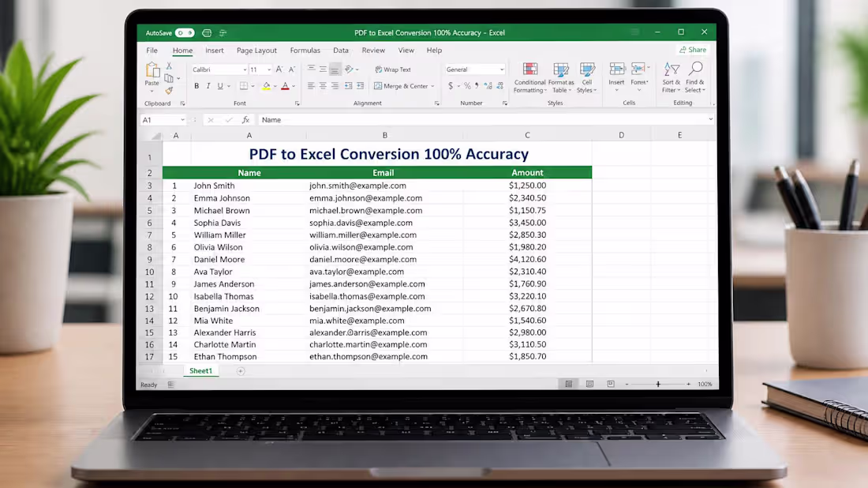868x488 pixels.
Task: Toggle Bottom Align
Action: [335, 69]
